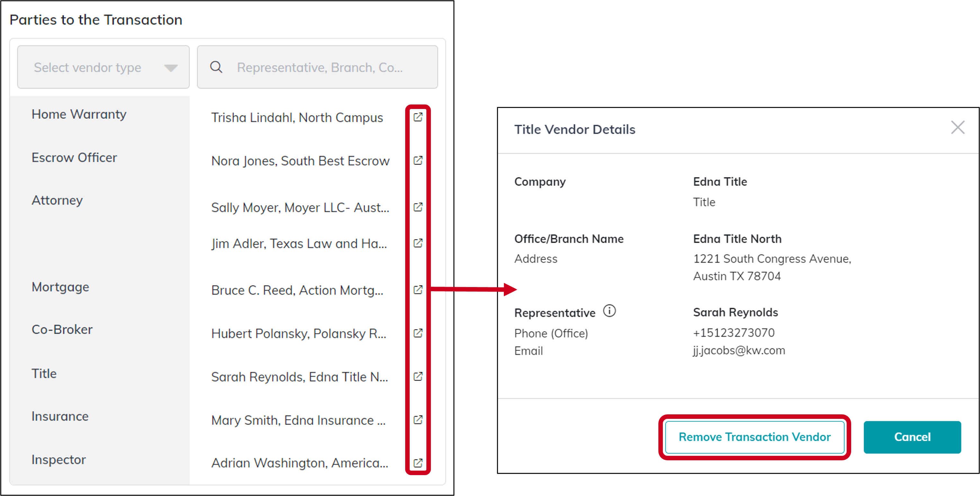
Task: Open details icon for Jim Adler
Action: (418, 243)
